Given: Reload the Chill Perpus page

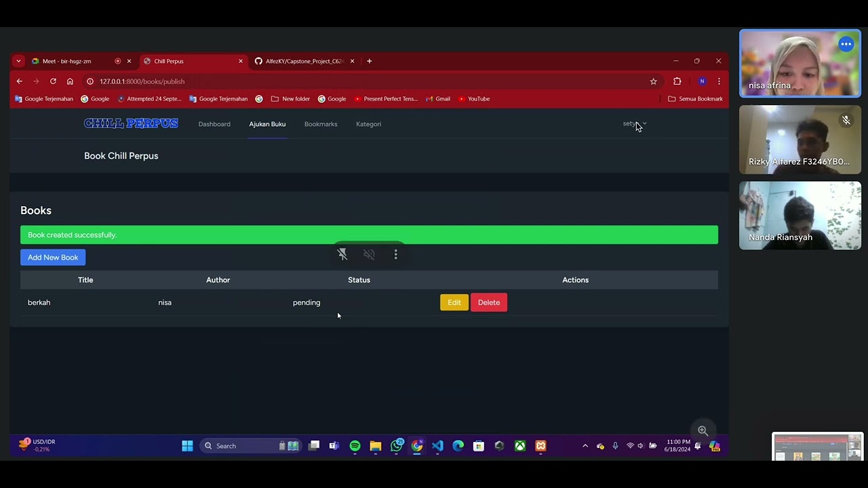Looking at the screenshot, I should click(53, 81).
